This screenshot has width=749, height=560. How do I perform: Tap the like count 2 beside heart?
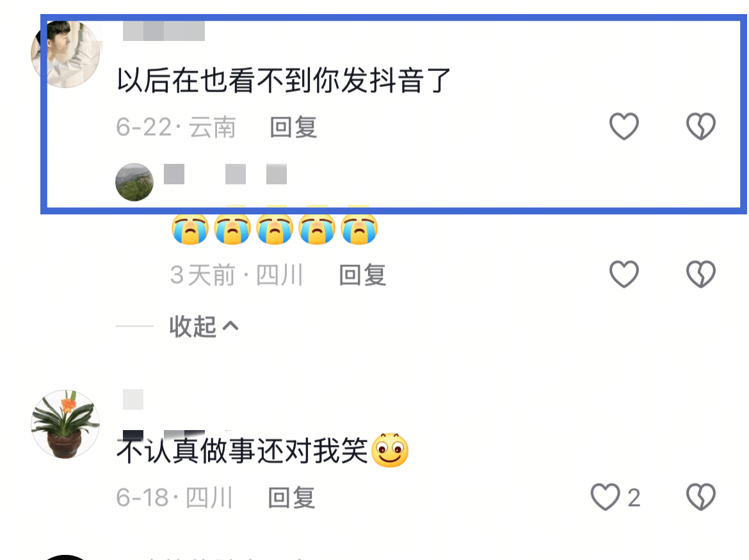[634, 498]
